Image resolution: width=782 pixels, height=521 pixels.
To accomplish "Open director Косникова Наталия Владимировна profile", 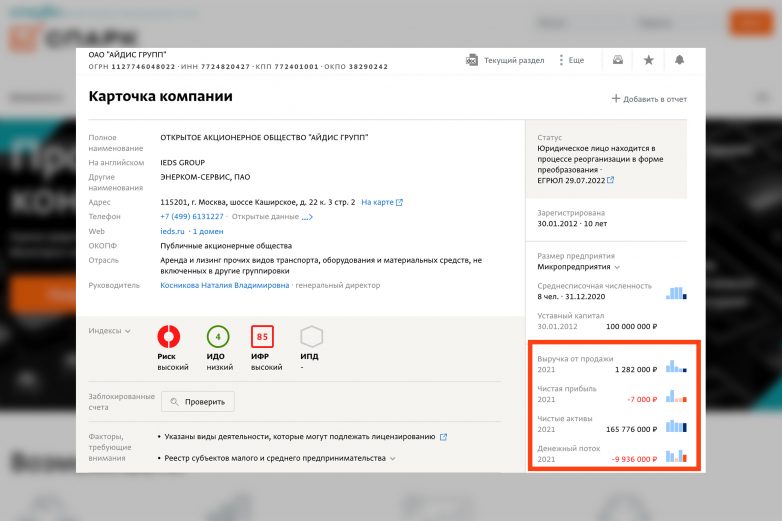I will 225,285.
